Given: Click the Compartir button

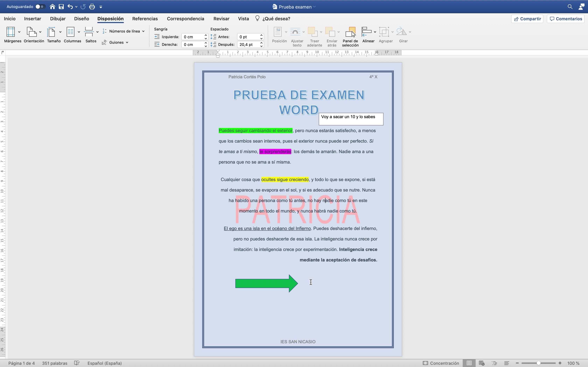Looking at the screenshot, I should coord(527,19).
